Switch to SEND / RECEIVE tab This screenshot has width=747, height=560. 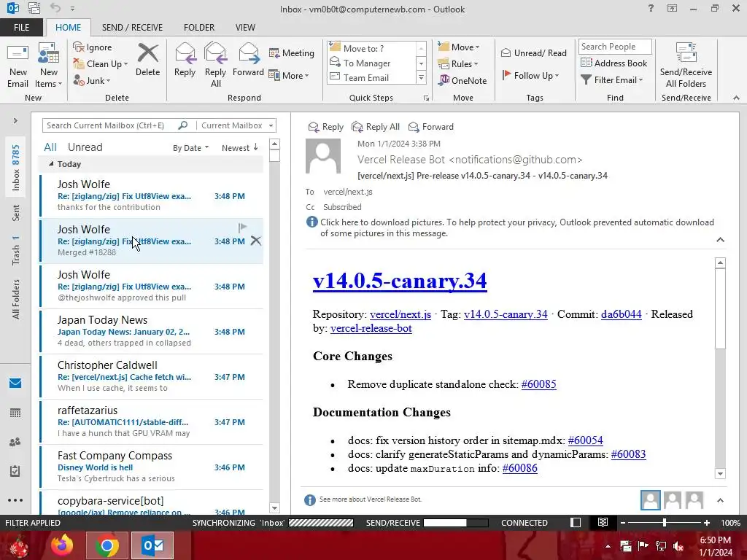click(x=132, y=27)
